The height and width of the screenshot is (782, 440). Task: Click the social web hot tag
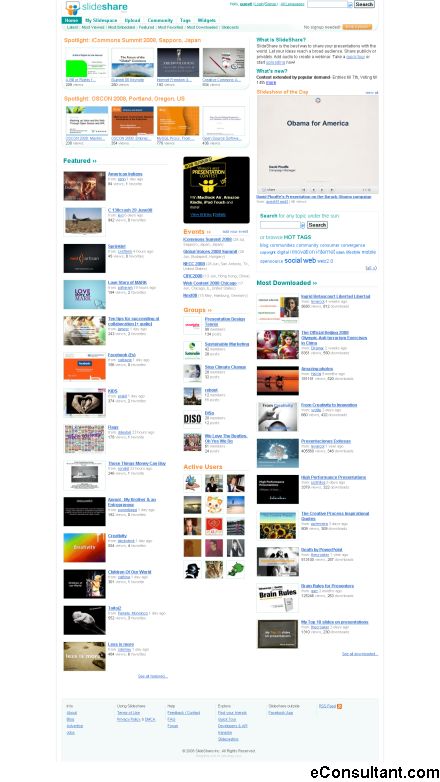pyautogui.click(x=300, y=260)
